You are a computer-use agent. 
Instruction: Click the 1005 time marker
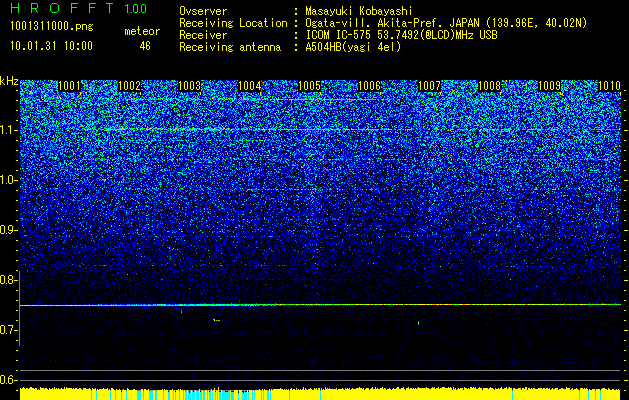coord(309,86)
